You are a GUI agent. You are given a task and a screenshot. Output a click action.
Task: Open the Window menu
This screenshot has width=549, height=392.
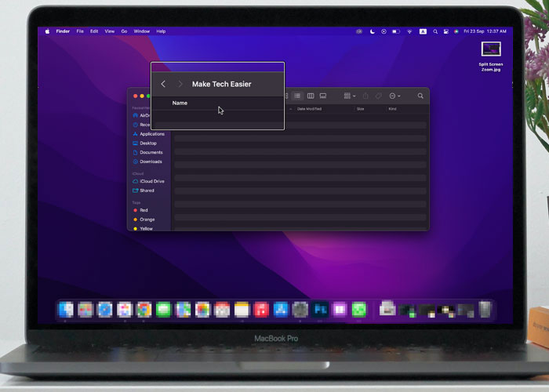[142, 31]
